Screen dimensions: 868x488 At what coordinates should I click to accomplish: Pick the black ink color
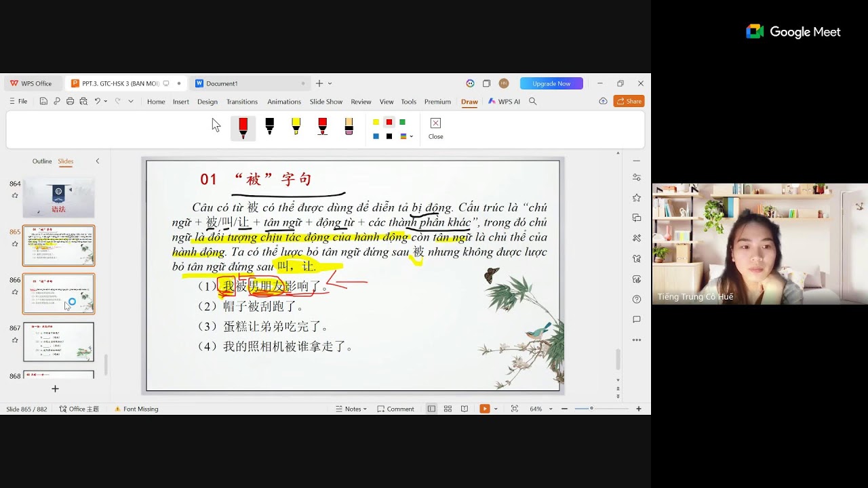click(389, 136)
